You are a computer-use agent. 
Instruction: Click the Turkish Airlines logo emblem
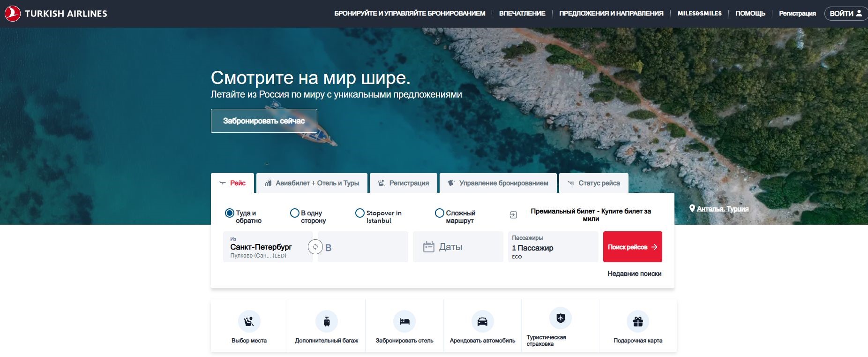(13, 14)
